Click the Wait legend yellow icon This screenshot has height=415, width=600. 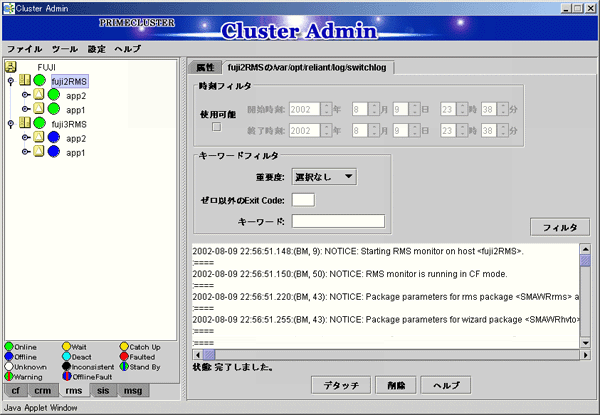67,347
